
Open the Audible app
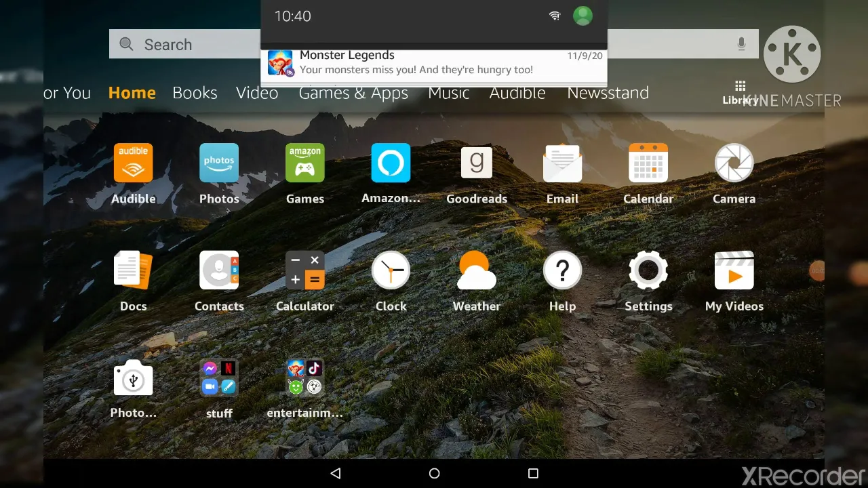pos(133,163)
